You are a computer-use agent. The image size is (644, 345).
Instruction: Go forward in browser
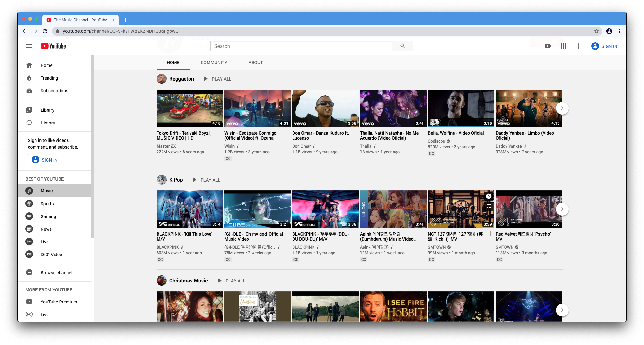pyautogui.click(x=35, y=31)
